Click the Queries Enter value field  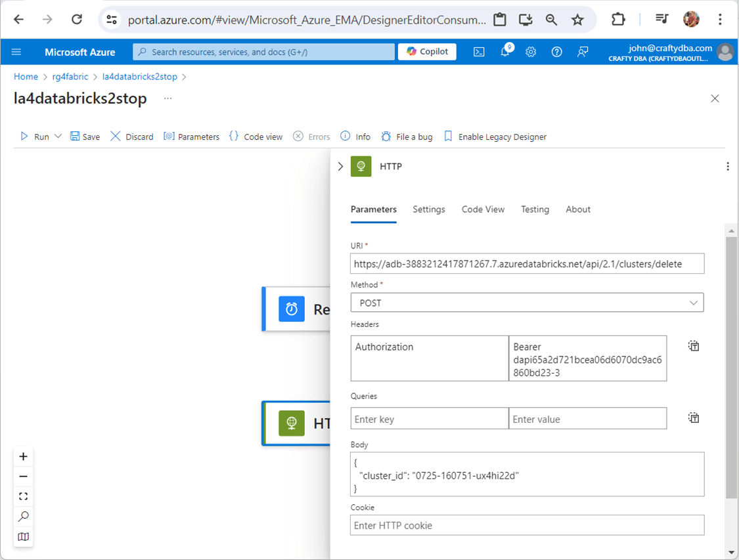click(x=588, y=419)
